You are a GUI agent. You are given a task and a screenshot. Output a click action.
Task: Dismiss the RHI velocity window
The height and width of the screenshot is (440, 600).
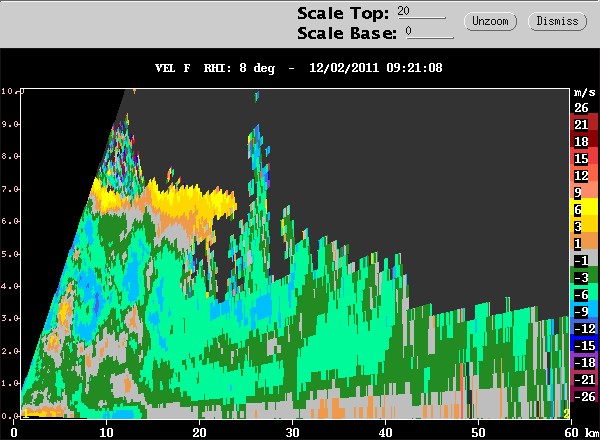[557, 21]
